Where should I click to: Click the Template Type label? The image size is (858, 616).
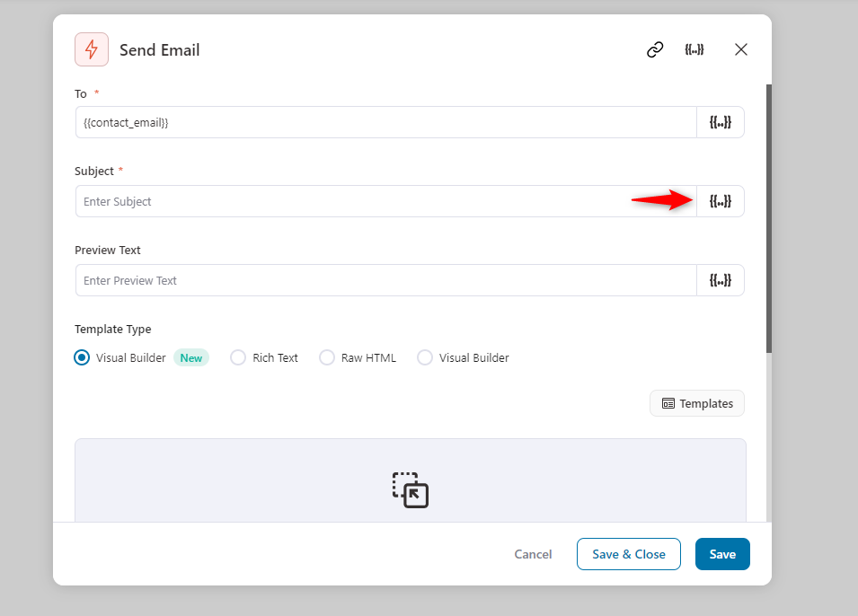112,330
